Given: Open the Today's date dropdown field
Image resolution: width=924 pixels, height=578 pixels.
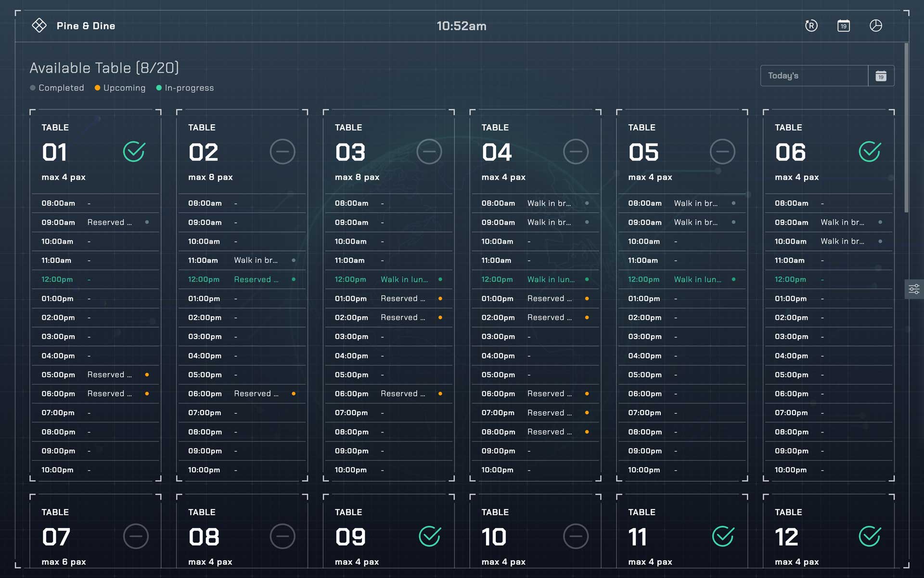Looking at the screenshot, I should [814, 76].
